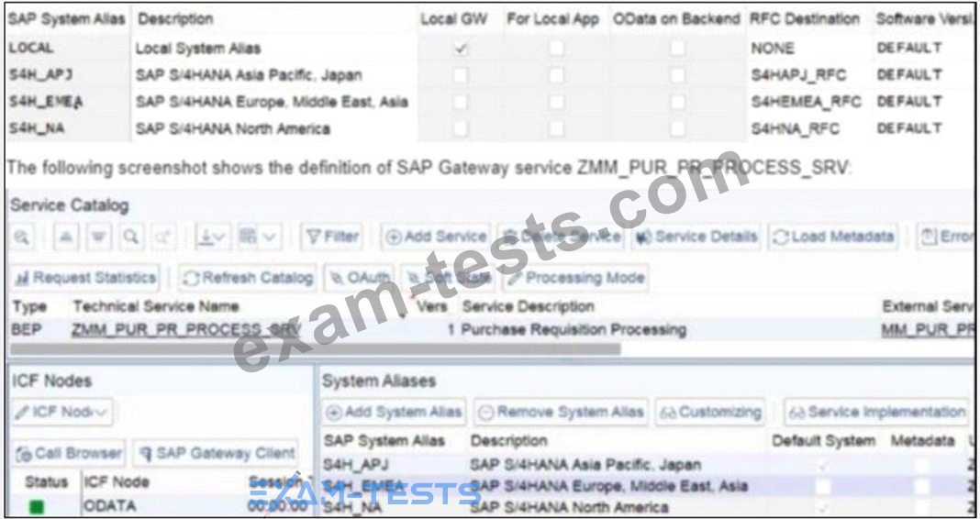Screen dimensions: 980x519
Task: Open Service Details
Action: click(x=696, y=237)
